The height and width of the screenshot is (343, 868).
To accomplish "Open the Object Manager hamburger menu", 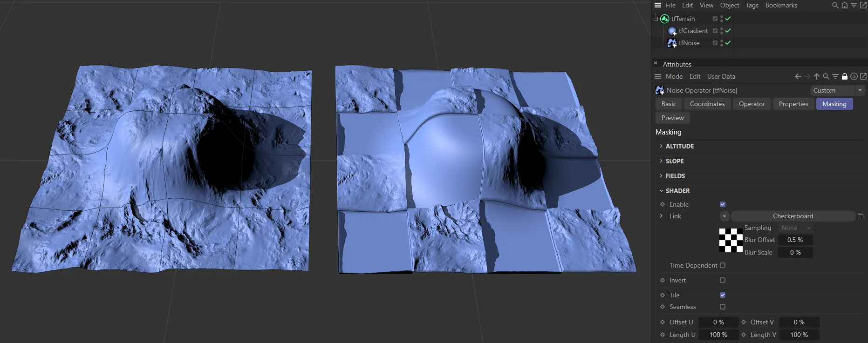I will (657, 5).
